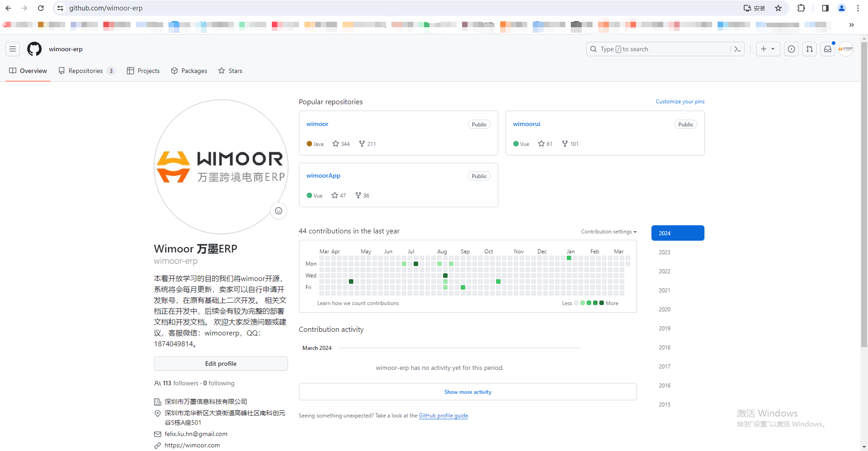868x451 pixels.
Task: Click the GitHub Octocat logo
Action: tap(34, 49)
